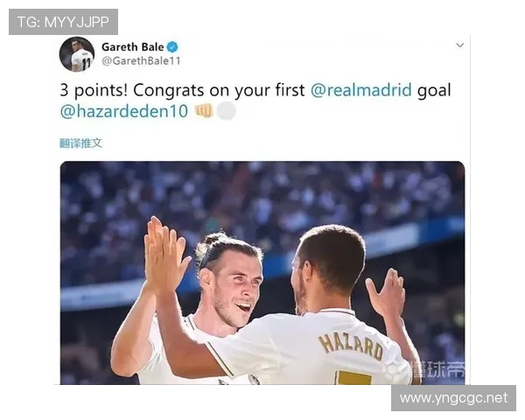Click the TG: MYYJJPP watermark label
Screen dimensions: 525x420
63,22
